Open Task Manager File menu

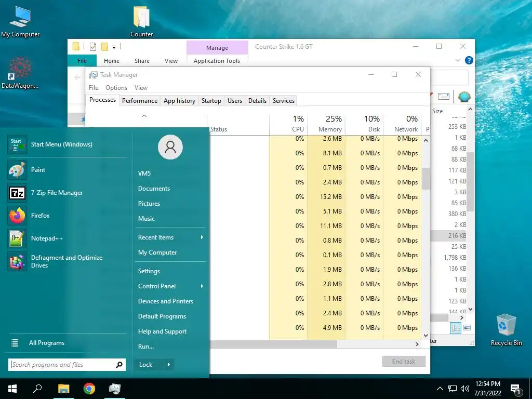94,87
